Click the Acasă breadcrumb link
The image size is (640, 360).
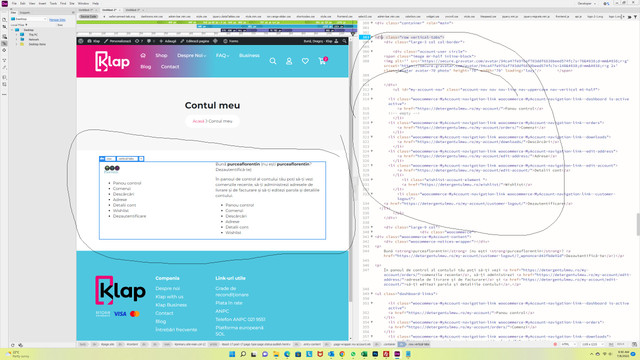[198, 121]
